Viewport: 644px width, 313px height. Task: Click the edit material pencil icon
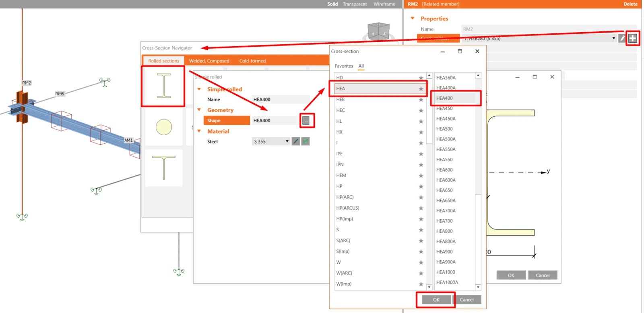click(296, 141)
